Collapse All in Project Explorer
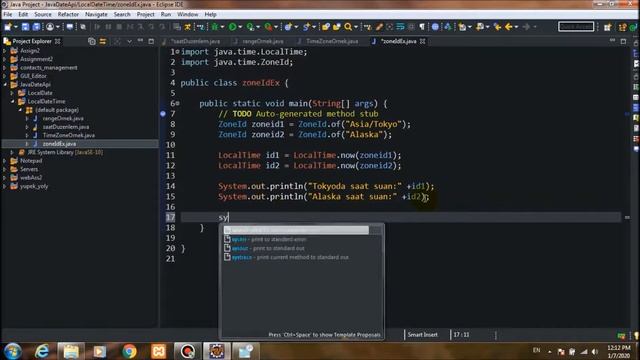This screenshot has height=360, width=640. point(92,41)
